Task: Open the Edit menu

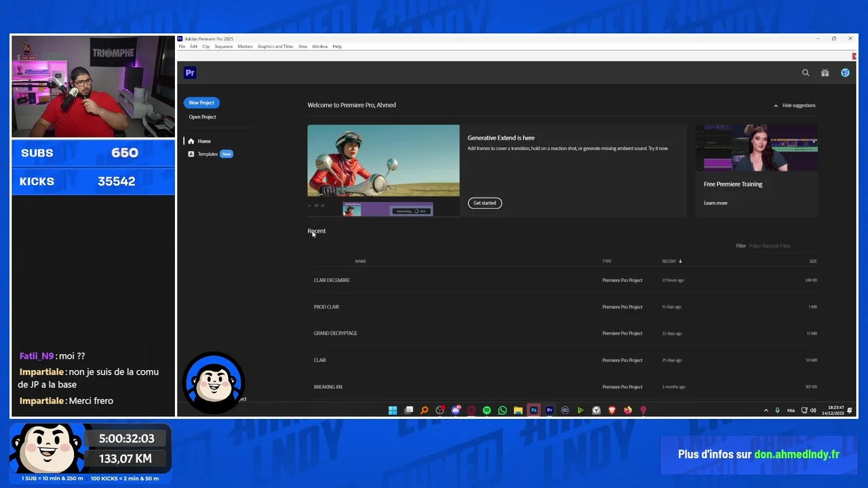Action: tap(194, 46)
